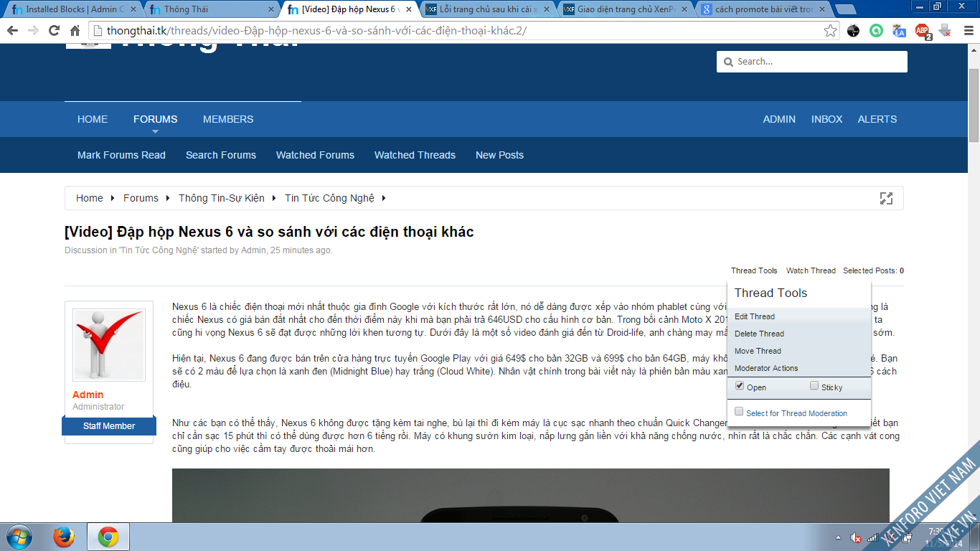Viewport: 980px width, 551px height.
Task: Open the INBOX link
Action: pyautogui.click(x=827, y=119)
